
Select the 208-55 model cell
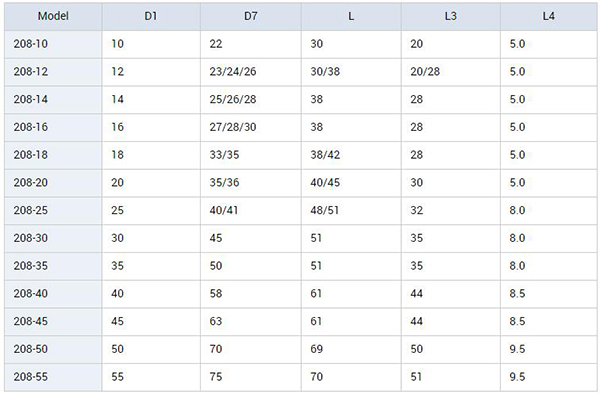53,377
